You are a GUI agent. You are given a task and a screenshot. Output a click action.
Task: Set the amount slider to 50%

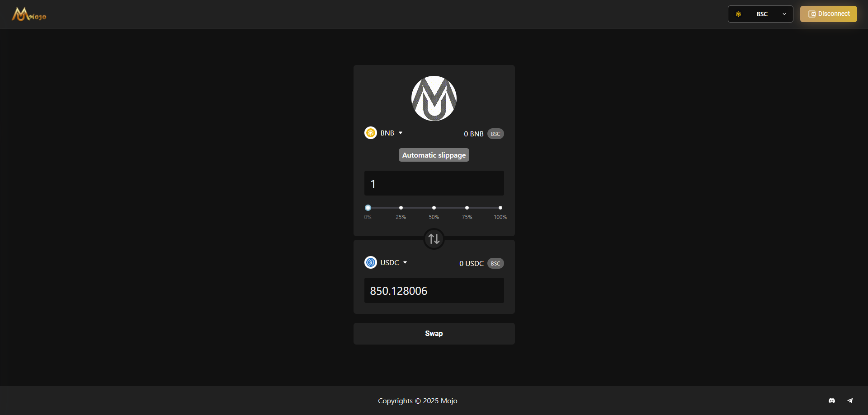(x=434, y=207)
